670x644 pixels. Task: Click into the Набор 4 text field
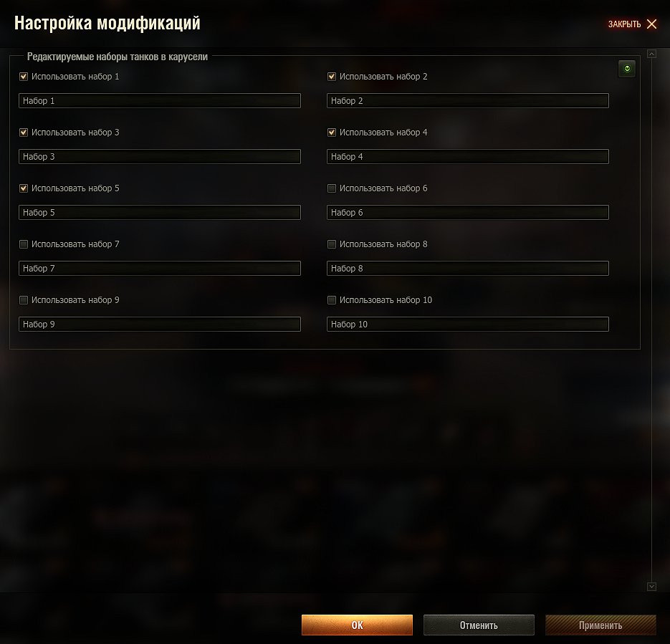(x=468, y=157)
